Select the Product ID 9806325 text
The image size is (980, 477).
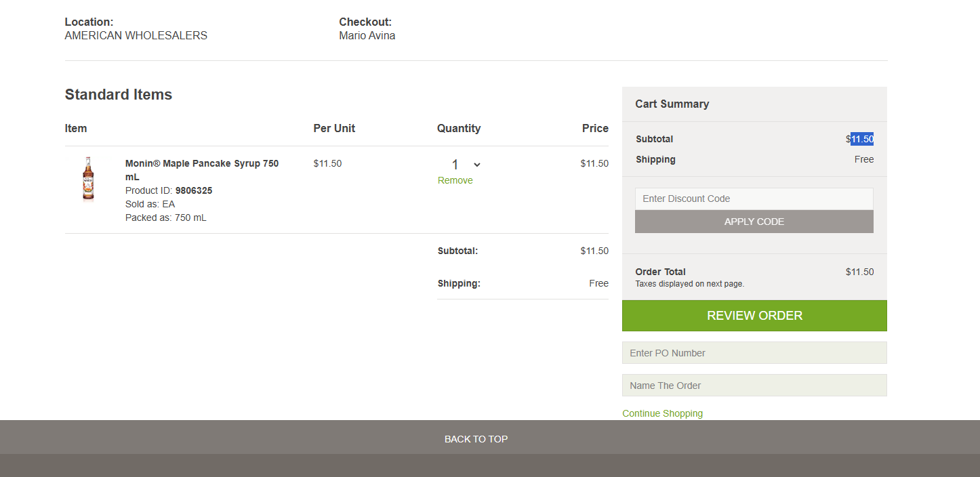(x=169, y=190)
